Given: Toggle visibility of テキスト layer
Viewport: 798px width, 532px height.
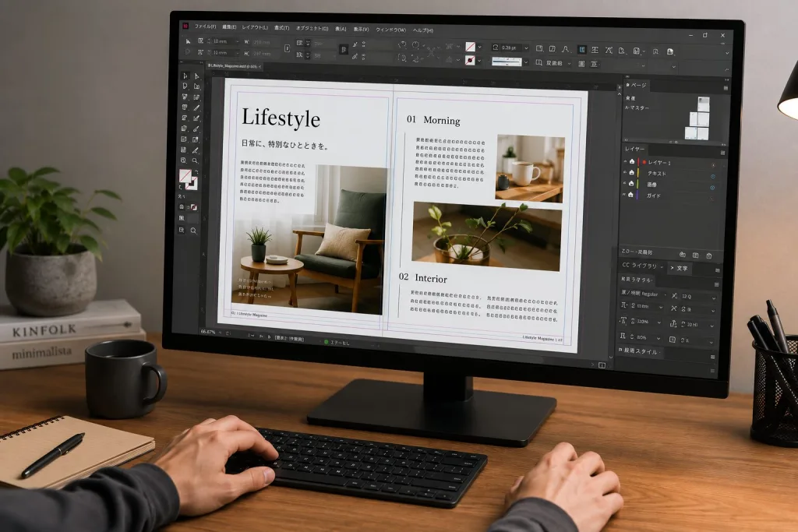Looking at the screenshot, I should click(625, 172).
